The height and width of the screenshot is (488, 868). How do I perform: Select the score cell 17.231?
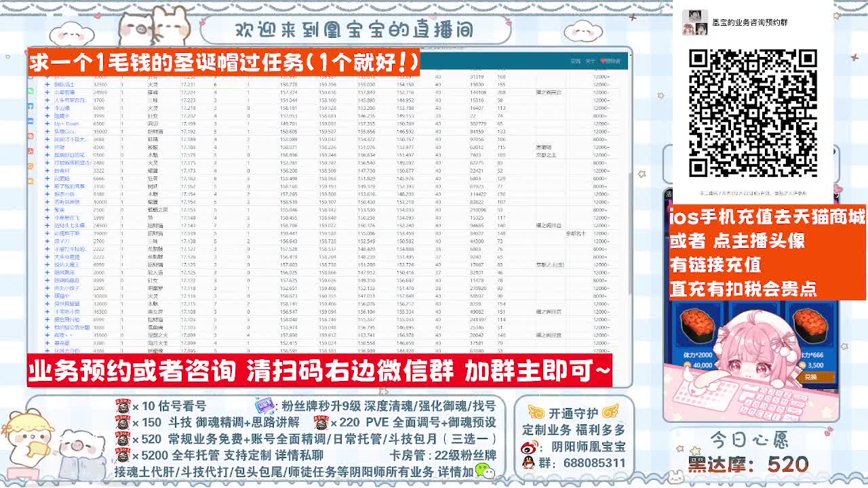[188, 85]
